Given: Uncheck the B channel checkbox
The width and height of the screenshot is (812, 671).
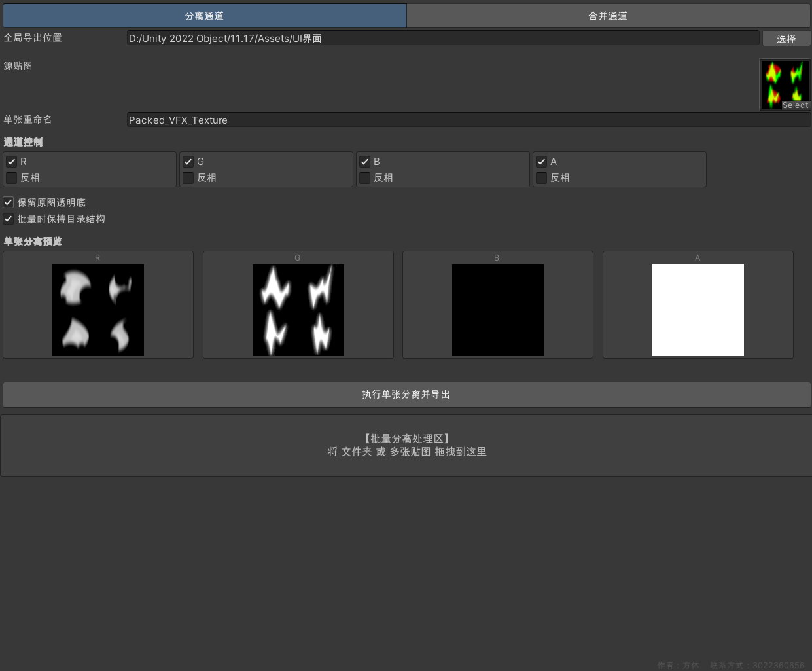Looking at the screenshot, I should [365, 161].
